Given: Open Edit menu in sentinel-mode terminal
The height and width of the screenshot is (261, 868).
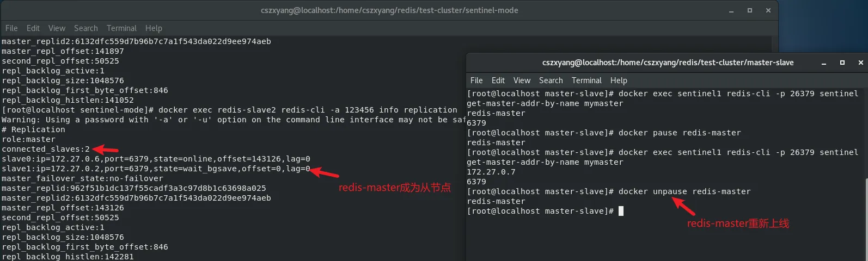Looking at the screenshot, I should click(33, 28).
